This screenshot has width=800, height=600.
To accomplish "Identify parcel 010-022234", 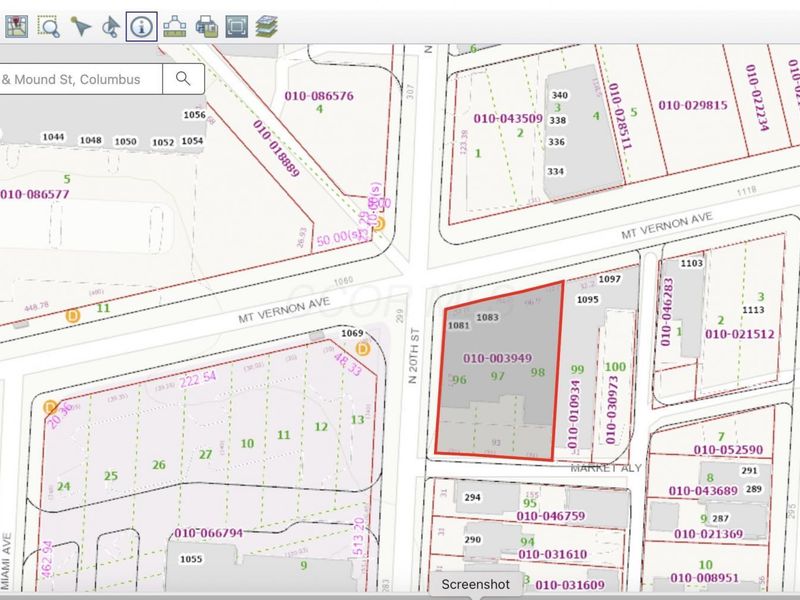I will coord(757,97).
